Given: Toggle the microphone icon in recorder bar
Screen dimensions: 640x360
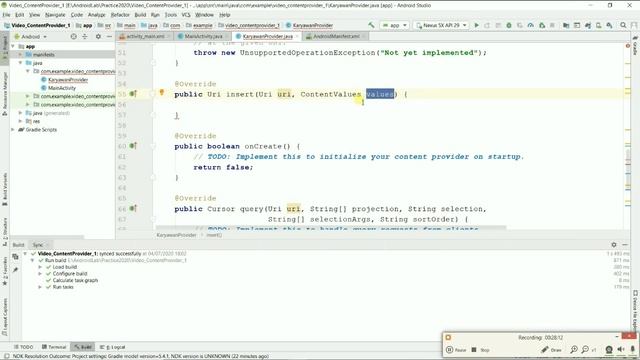Looking at the screenshot, I should pos(633,350).
